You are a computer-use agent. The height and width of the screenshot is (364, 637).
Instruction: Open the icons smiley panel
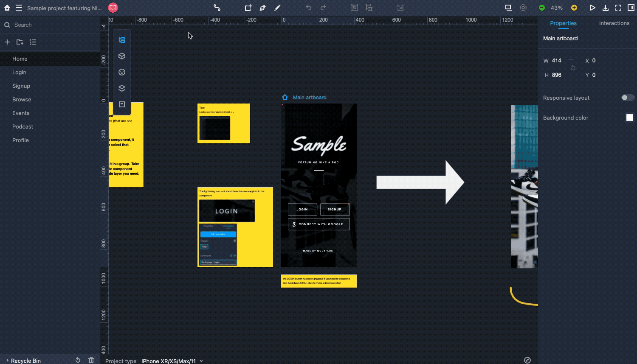122,72
